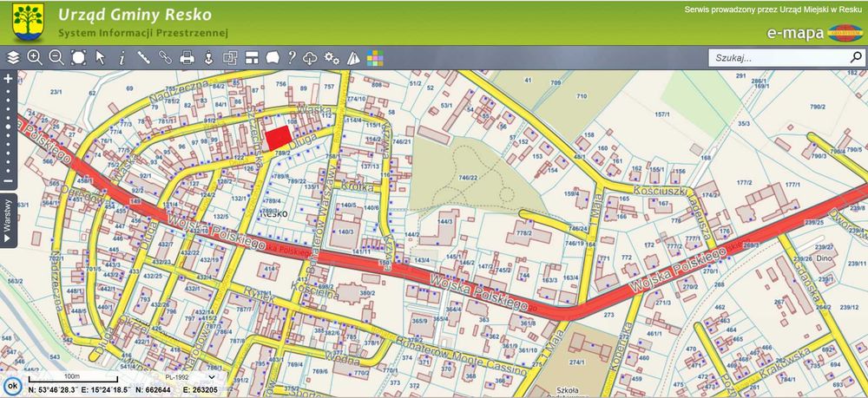Select the zoom out magnifier tool
The height and width of the screenshot is (398, 868).
[x=56, y=57]
